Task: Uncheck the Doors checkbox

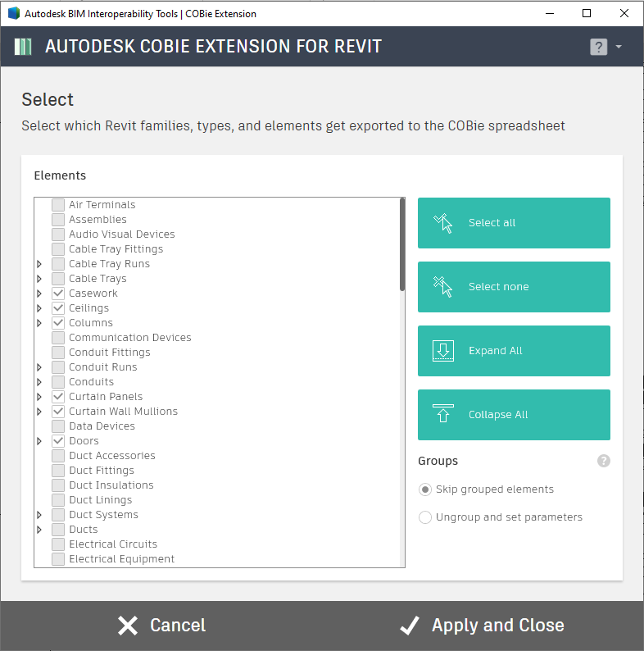Action: (58, 441)
